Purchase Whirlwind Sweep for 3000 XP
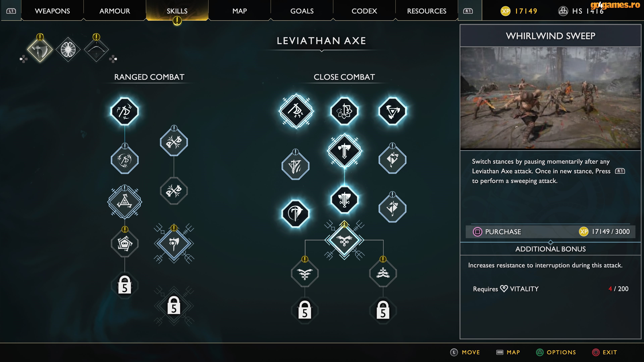This screenshot has width=644, height=362. pos(550,232)
